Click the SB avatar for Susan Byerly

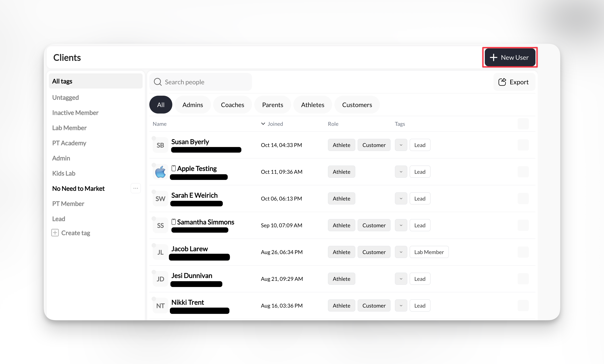click(x=160, y=145)
